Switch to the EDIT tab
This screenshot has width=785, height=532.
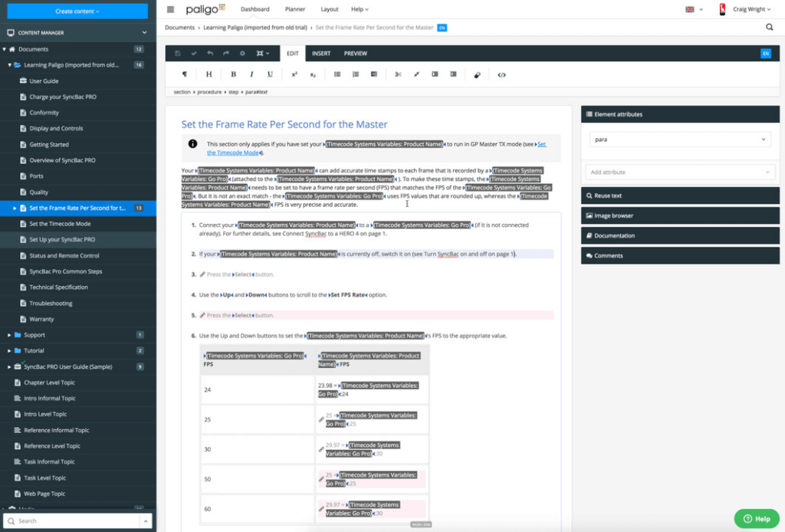(293, 54)
